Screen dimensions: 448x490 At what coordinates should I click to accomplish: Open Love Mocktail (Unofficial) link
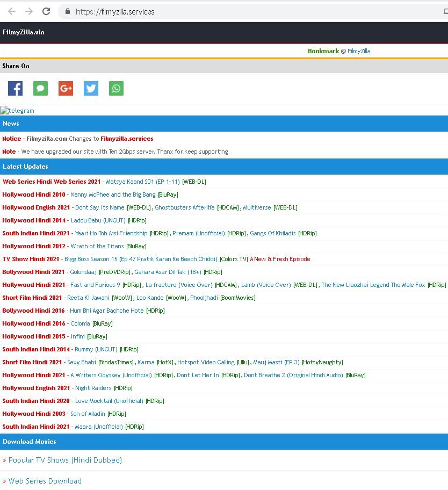[x=109, y=401]
